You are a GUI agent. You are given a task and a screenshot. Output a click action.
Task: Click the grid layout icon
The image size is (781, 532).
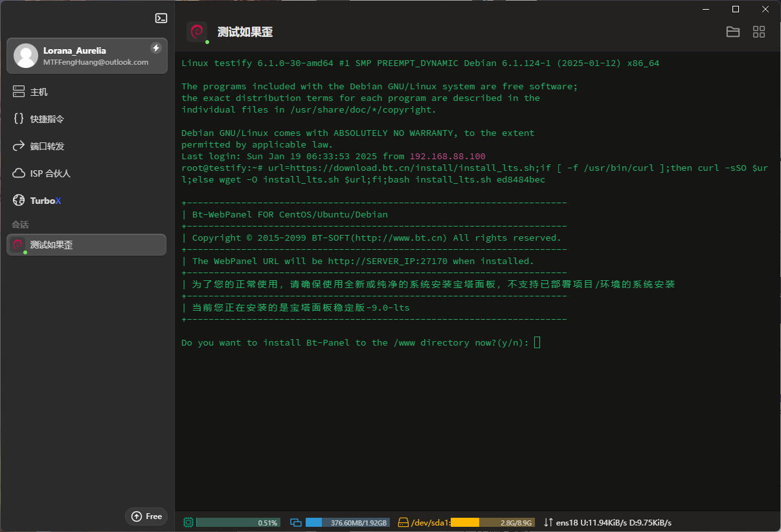(x=759, y=32)
